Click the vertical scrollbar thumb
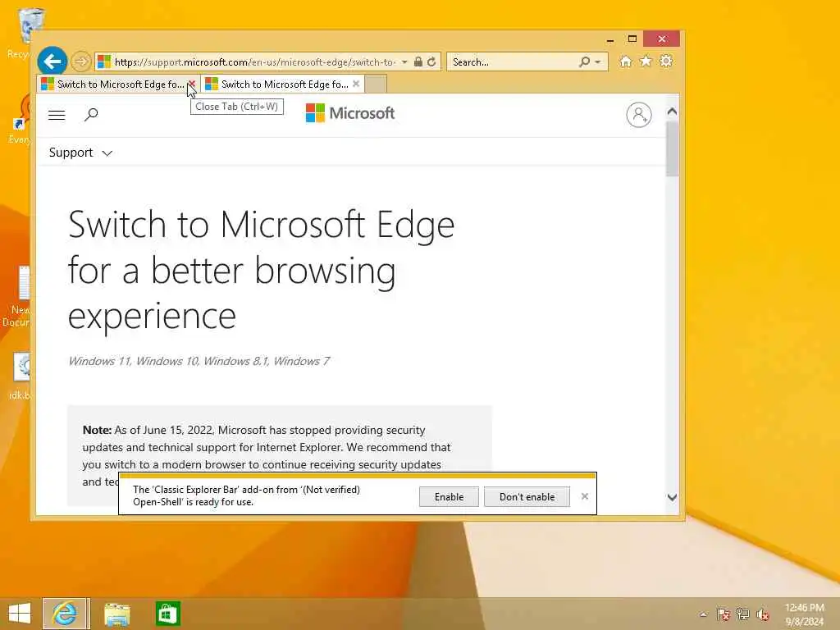 (x=672, y=149)
